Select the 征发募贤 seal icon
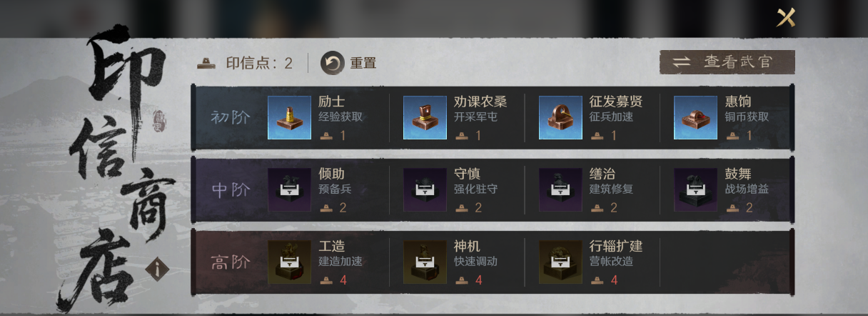The width and height of the screenshot is (868, 316). click(x=560, y=117)
